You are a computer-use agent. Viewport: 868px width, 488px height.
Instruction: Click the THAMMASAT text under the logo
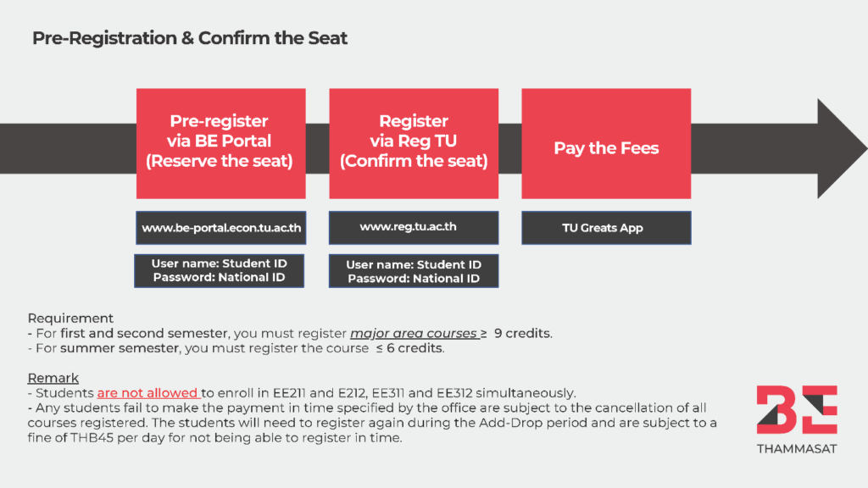[x=796, y=449]
